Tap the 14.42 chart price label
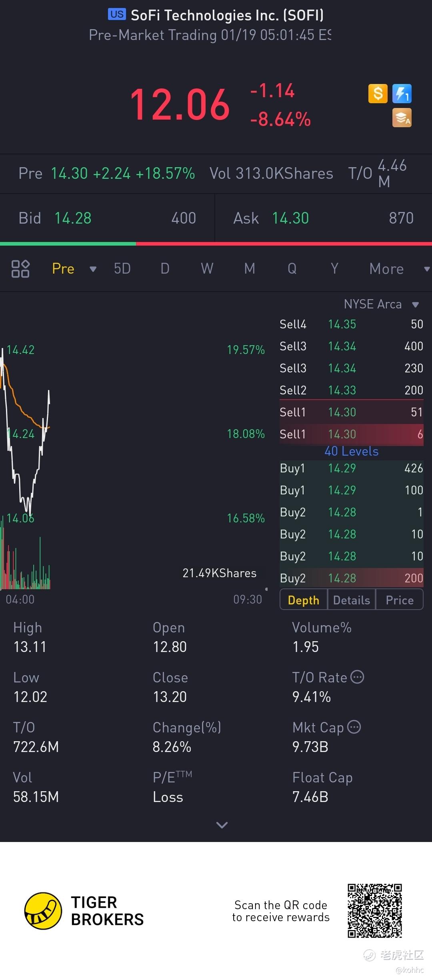The height and width of the screenshot is (980, 432). pyautogui.click(x=20, y=350)
